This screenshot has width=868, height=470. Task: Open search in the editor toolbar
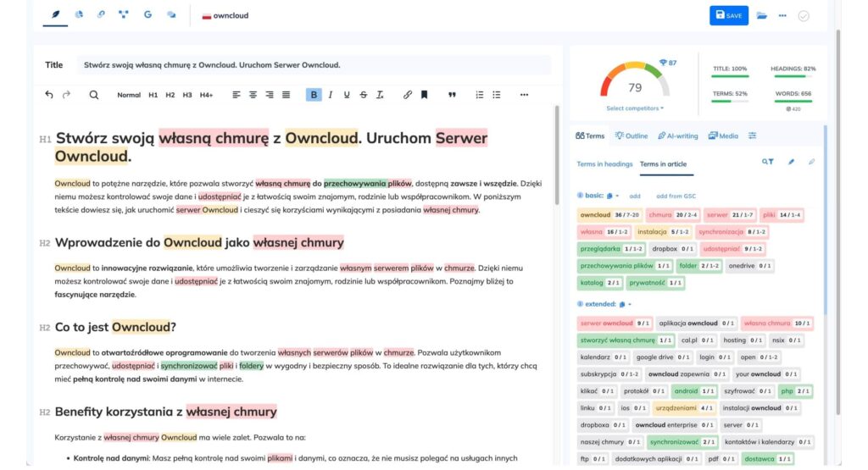pos(94,95)
